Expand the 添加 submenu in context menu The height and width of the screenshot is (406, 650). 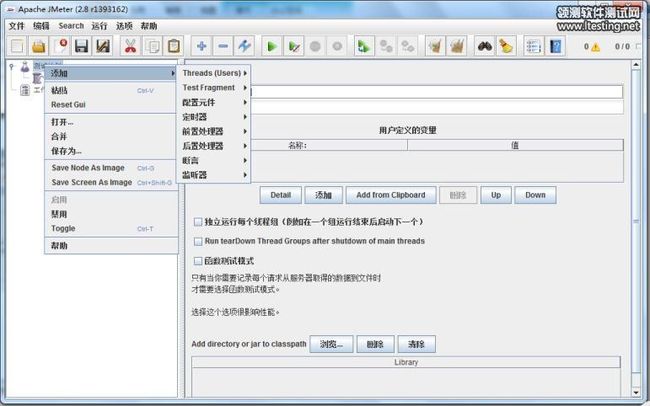[x=111, y=73]
